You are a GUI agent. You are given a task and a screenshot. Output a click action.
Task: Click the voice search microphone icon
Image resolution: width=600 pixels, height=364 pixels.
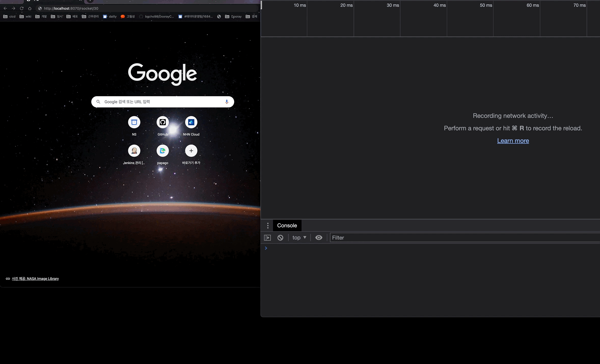point(226,102)
